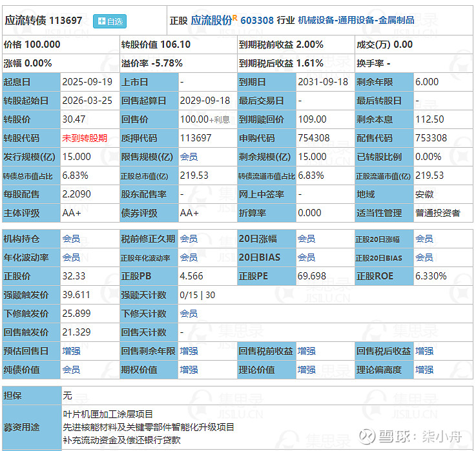
Task: Select the 适当性管理 value 普通投资者
Action: click(x=438, y=213)
